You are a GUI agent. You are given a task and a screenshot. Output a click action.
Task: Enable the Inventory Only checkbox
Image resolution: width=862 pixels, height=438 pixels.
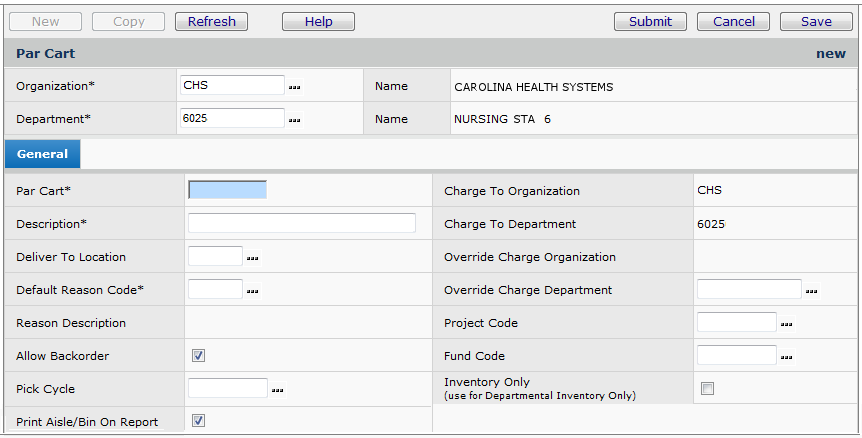[x=707, y=389]
